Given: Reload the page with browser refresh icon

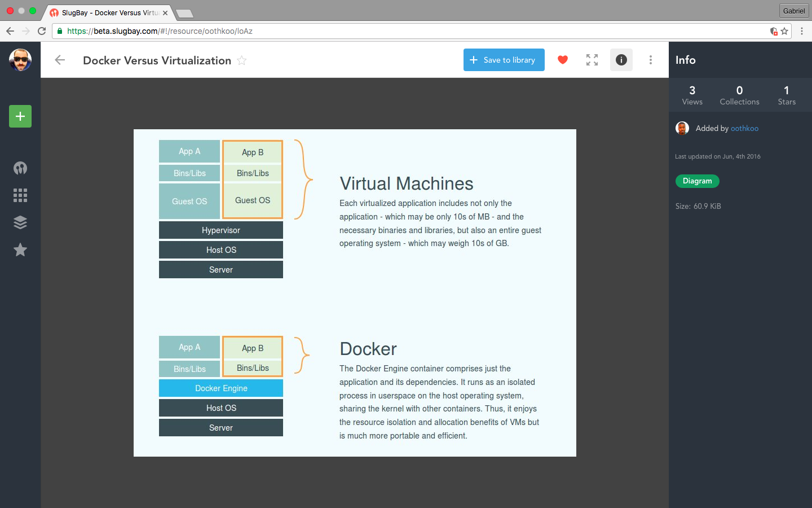Looking at the screenshot, I should tap(42, 31).
